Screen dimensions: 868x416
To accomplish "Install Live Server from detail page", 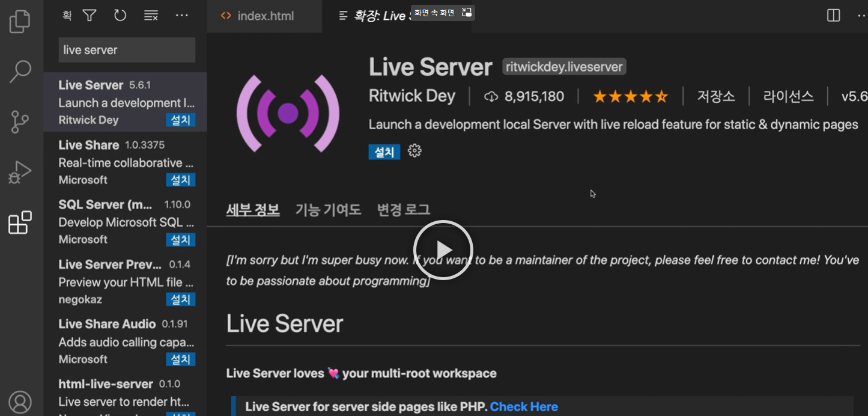I will pos(384,152).
